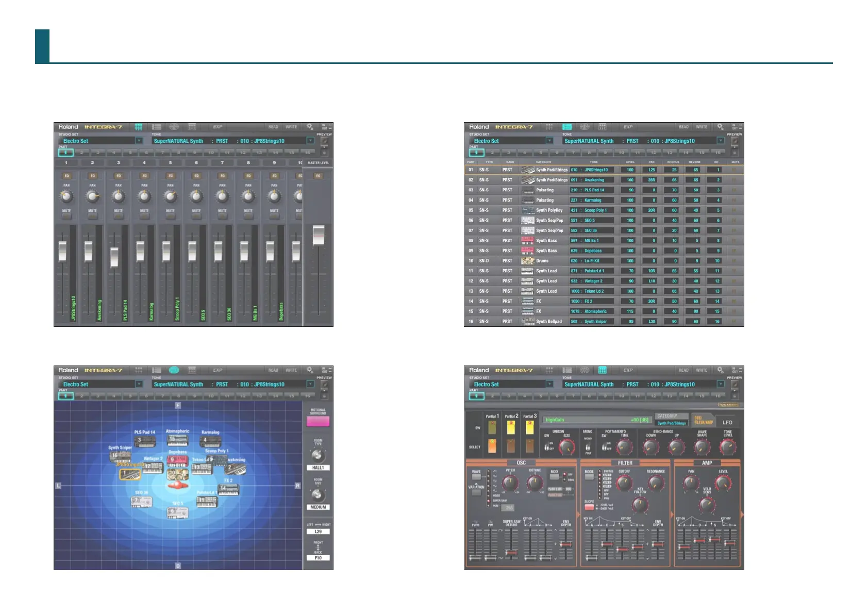
Task: Click the Master Level fader handle
Action: pyautogui.click(x=319, y=236)
